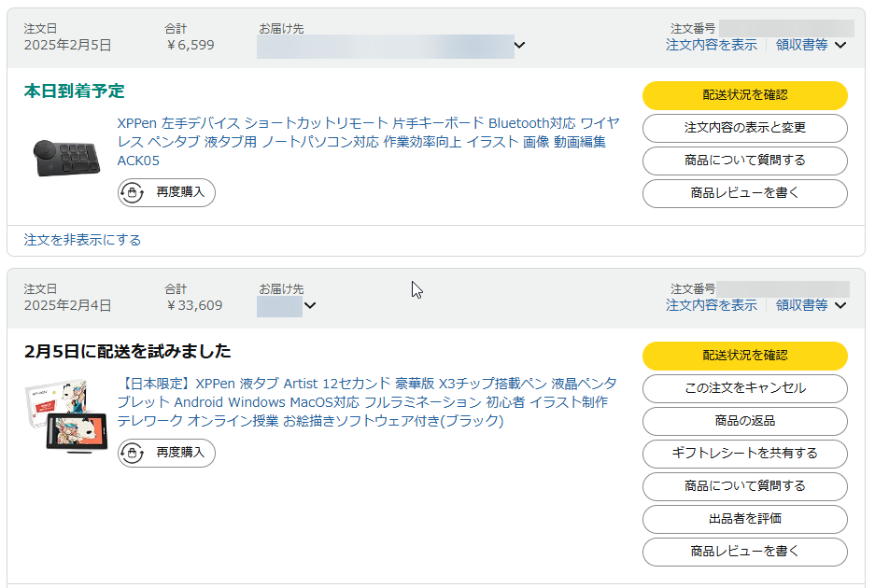
Task: Click the 出品者を評価 button
Action: click(744, 519)
